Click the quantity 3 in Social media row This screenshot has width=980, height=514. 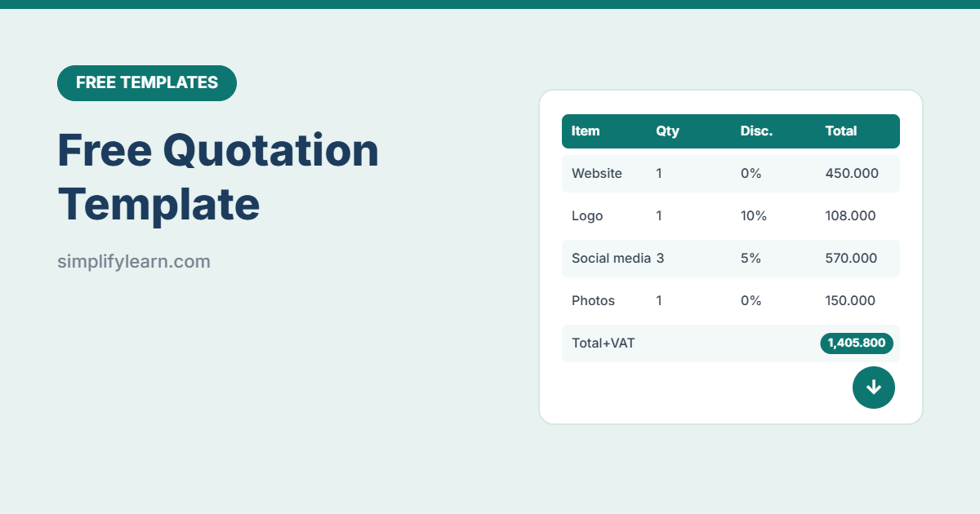(660, 259)
